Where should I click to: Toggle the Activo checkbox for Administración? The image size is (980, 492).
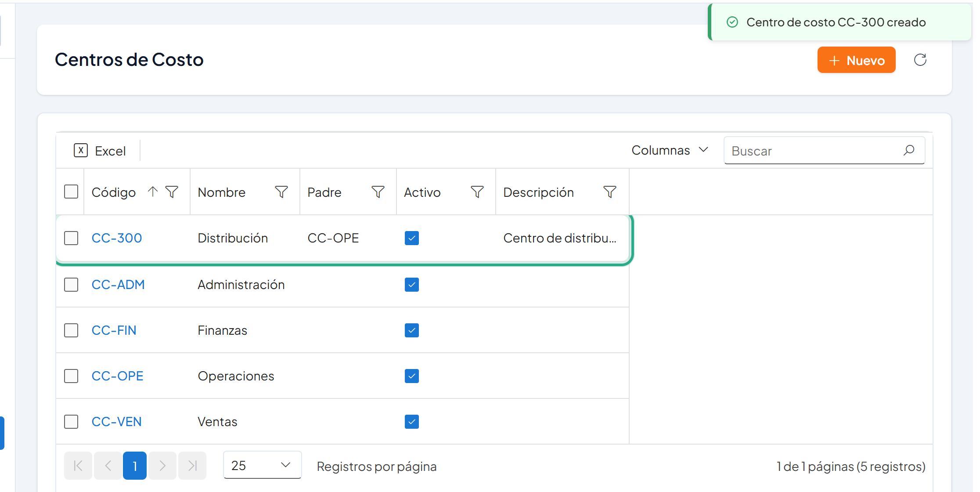tap(412, 285)
